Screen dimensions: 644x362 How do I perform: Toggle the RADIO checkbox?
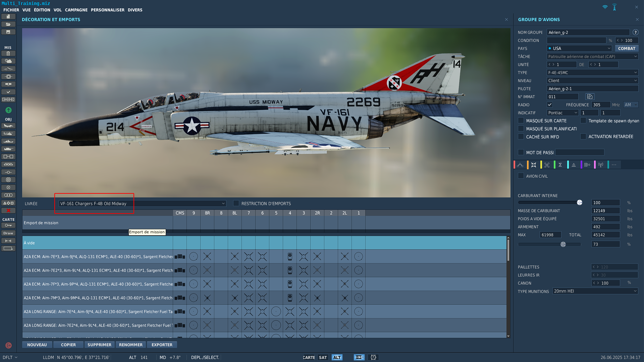pyautogui.click(x=550, y=105)
